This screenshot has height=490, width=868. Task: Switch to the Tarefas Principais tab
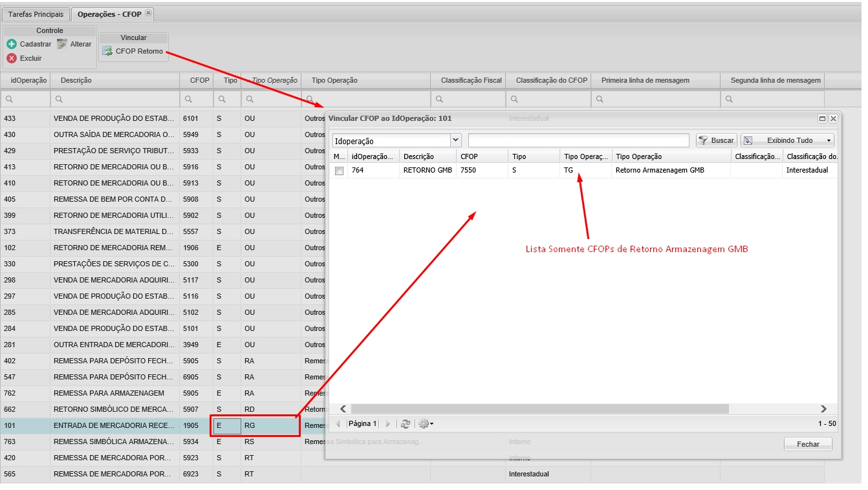tap(36, 14)
